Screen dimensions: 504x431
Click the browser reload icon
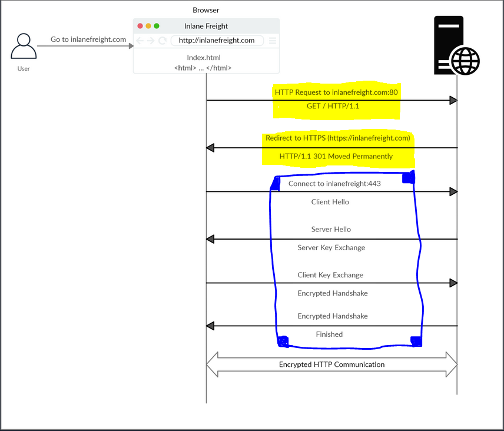tap(163, 41)
